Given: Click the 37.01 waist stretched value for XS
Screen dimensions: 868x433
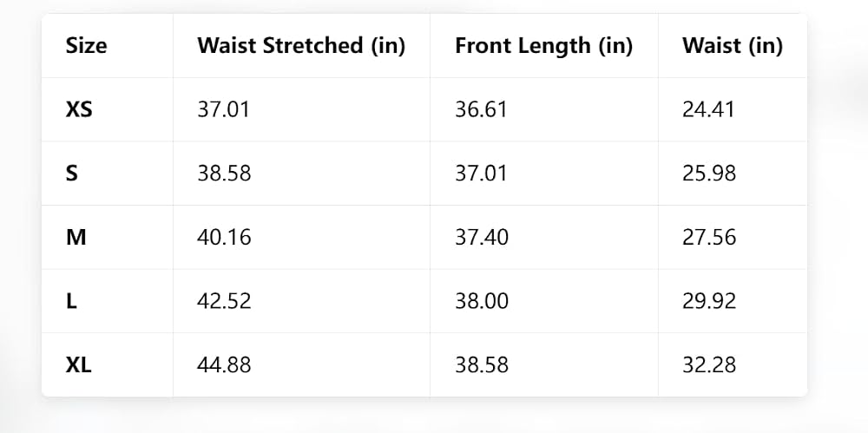Looking at the screenshot, I should click(224, 109).
